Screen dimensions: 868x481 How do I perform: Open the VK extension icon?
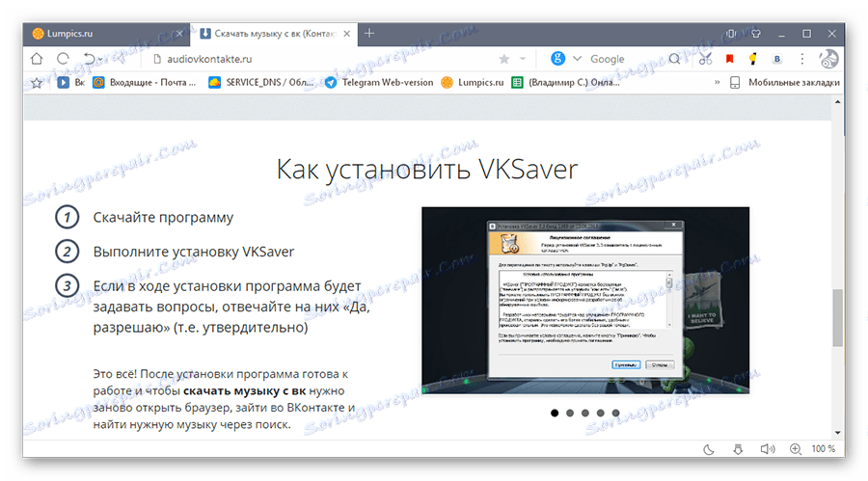(777, 59)
